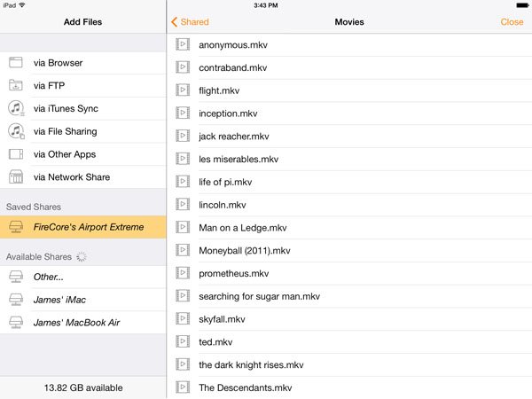Pick the inception.mkv file

click(x=349, y=113)
